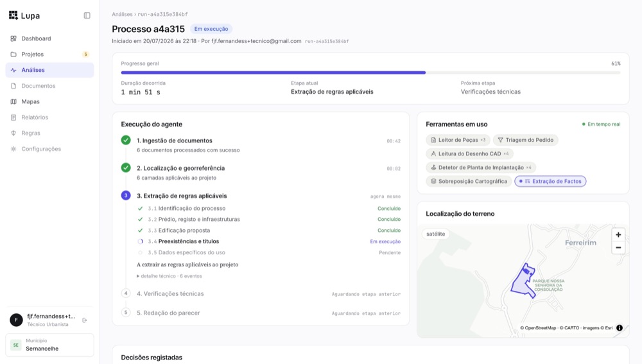Zoom in on the map with plus
This screenshot has height=364, width=642.
(x=618, y=234)
